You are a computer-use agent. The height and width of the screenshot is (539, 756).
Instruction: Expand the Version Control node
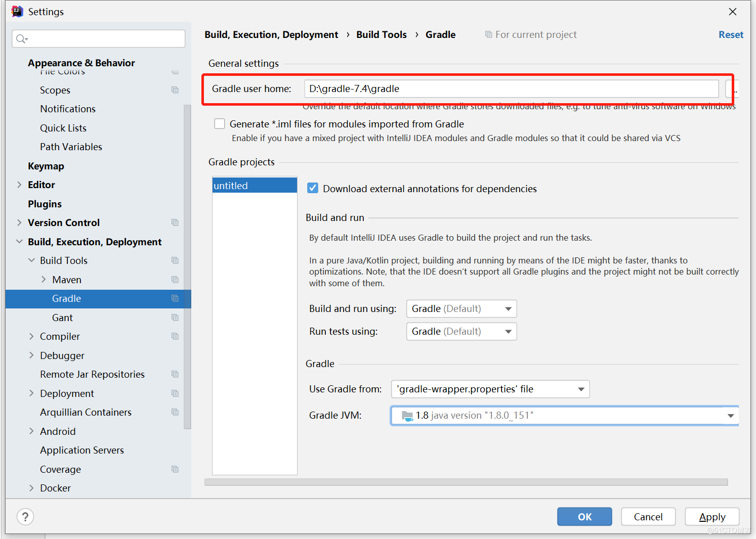click(x=19, y=222)
